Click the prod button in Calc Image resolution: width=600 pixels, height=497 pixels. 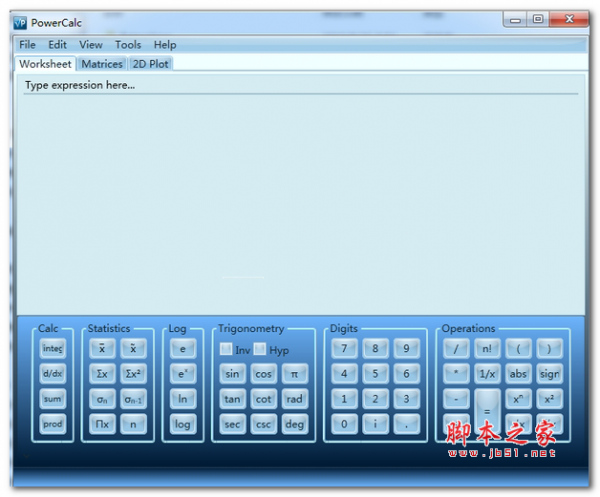[x=52, y=424]
